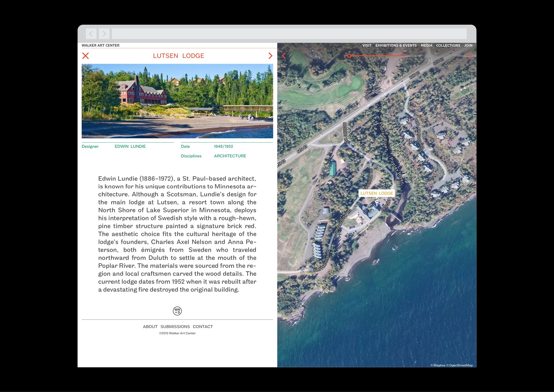Open the Visit menu
This screenshot has height=392, width=554.
pos(367,45)
